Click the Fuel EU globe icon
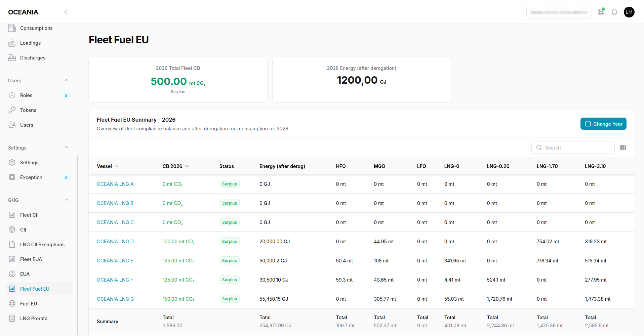This screenshot has height=336, width=644. pyautogui.click(x=12, y=304)
